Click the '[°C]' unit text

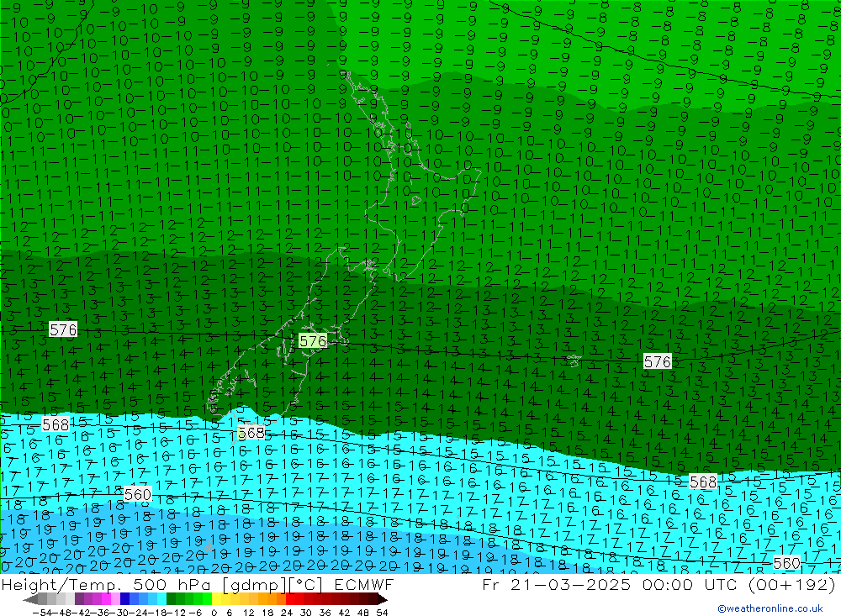point(305,585)
